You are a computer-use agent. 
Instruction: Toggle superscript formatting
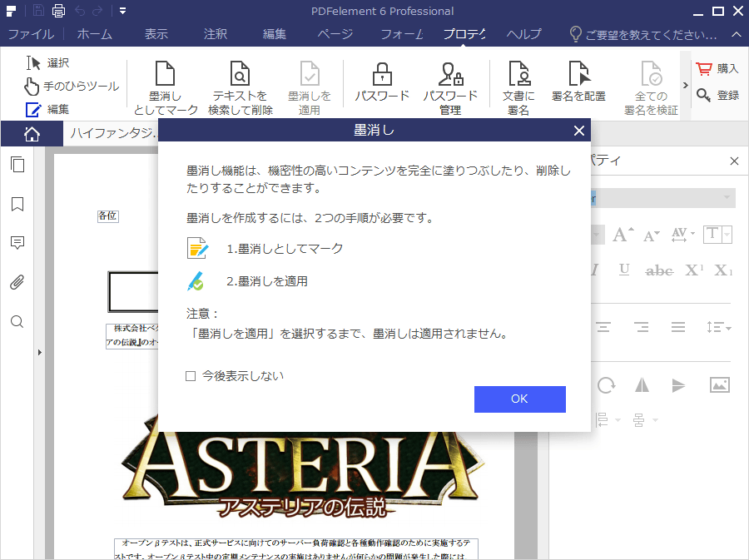click(x=694, y=270)
